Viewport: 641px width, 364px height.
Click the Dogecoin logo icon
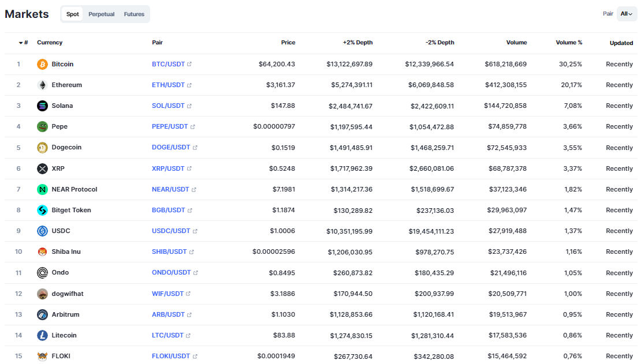tap(42, 148)
